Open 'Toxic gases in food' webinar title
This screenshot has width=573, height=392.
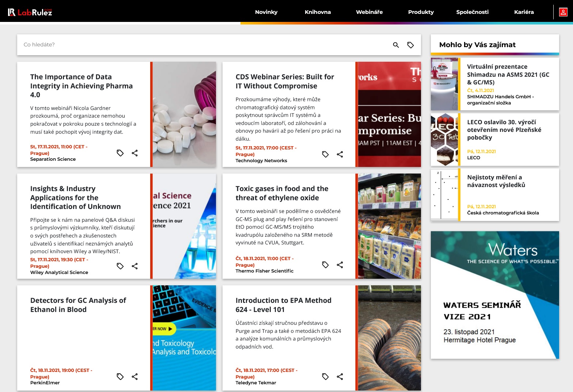point(282,193)
